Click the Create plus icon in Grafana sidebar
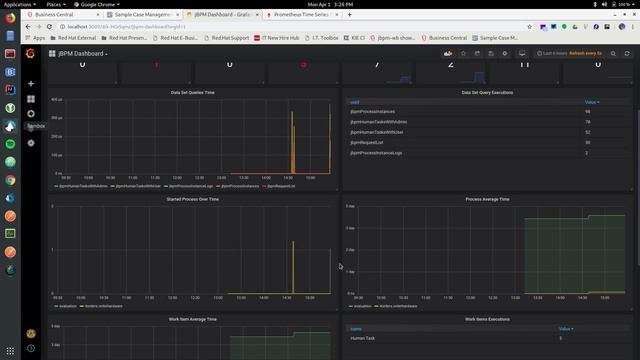This screenshot has height=360, width=640. pyautogui.click(x=31, y=84)
